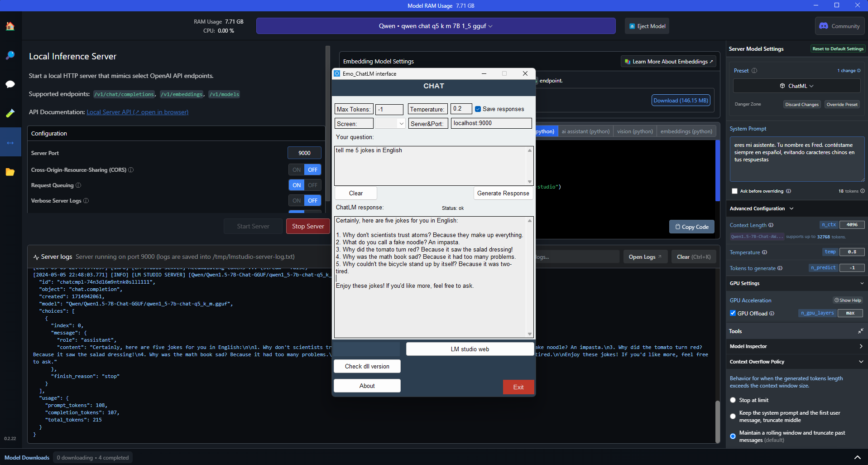Open the My Models folder icon
This screenshot has width=868, height=465.
coord(10,172)
